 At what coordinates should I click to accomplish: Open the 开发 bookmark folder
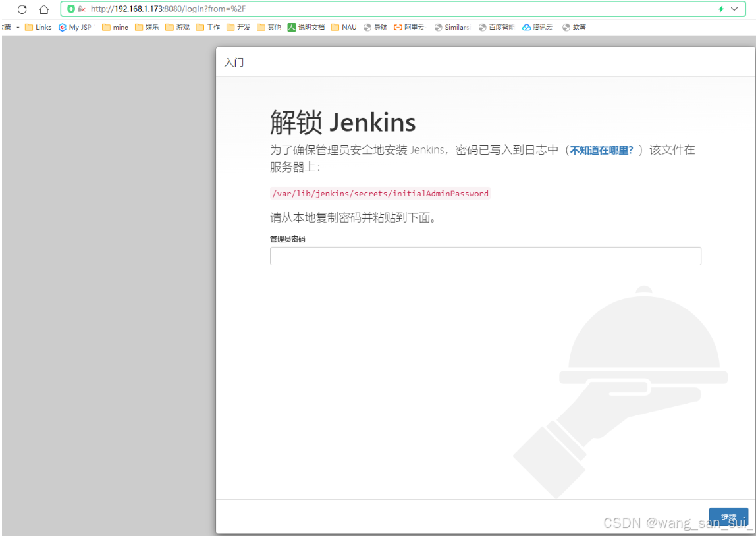[x=238, y=28]
